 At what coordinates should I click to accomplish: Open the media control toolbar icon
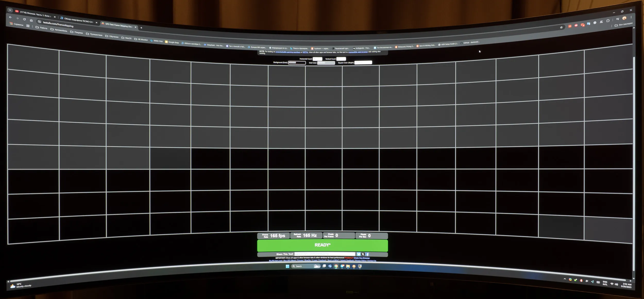pos(617,19)
